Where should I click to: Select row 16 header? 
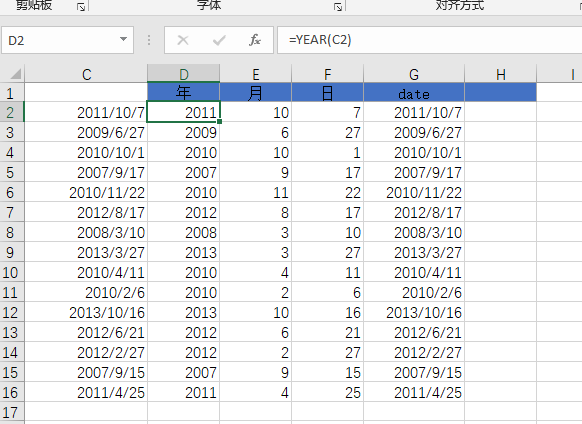[x=12, y=392]
